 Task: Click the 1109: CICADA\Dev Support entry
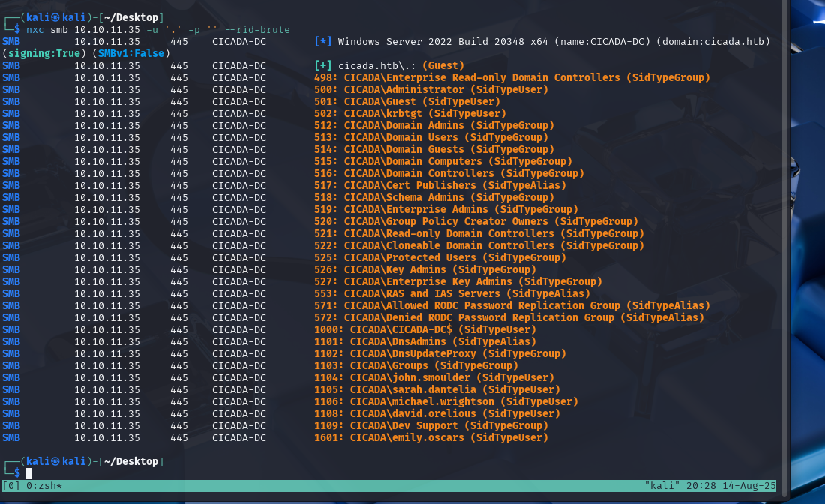431,425
